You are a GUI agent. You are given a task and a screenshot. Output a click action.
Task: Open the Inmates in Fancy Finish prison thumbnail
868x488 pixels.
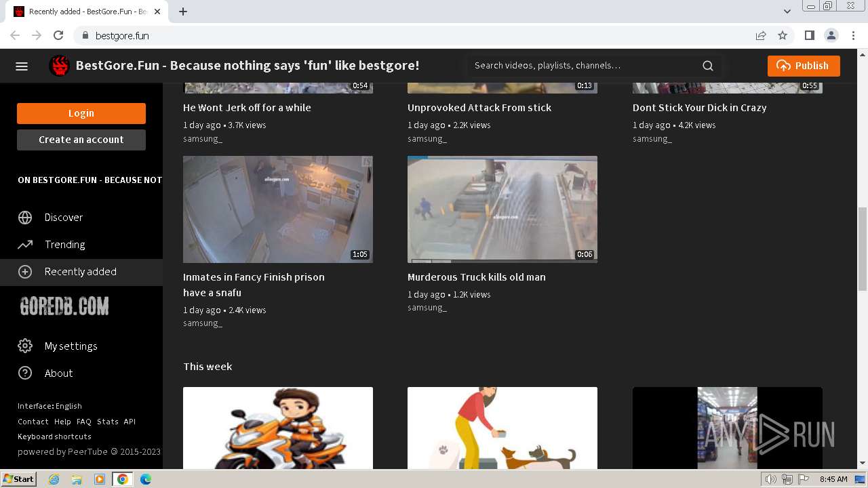point(278,209)
